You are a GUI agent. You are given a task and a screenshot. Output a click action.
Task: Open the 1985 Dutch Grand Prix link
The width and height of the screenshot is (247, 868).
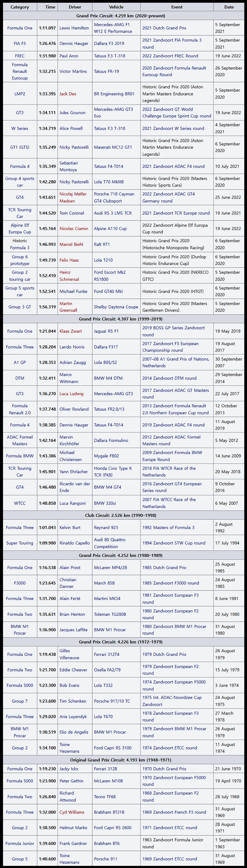coord(164,568)
